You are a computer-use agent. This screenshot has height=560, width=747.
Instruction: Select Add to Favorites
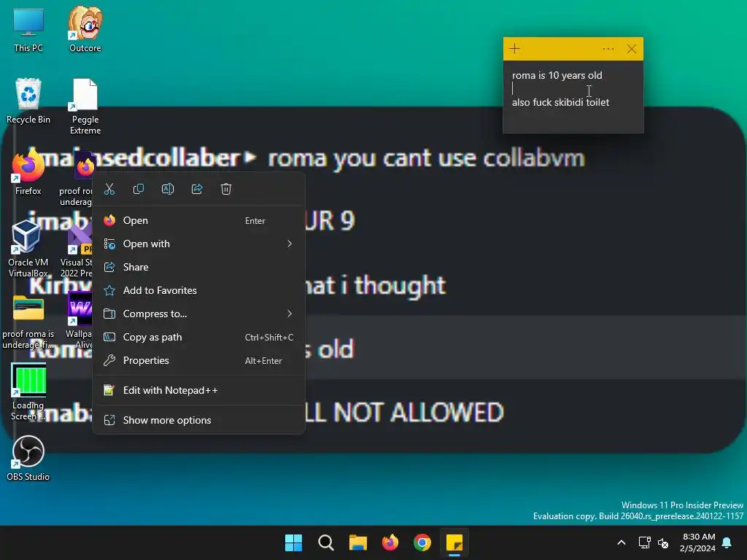[x=198, y=290]
